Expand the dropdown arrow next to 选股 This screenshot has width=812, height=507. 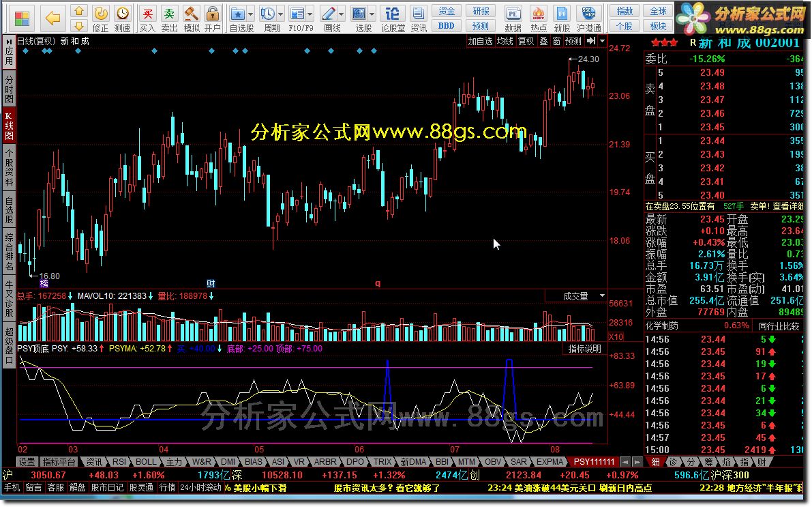[x=372, y=14]
